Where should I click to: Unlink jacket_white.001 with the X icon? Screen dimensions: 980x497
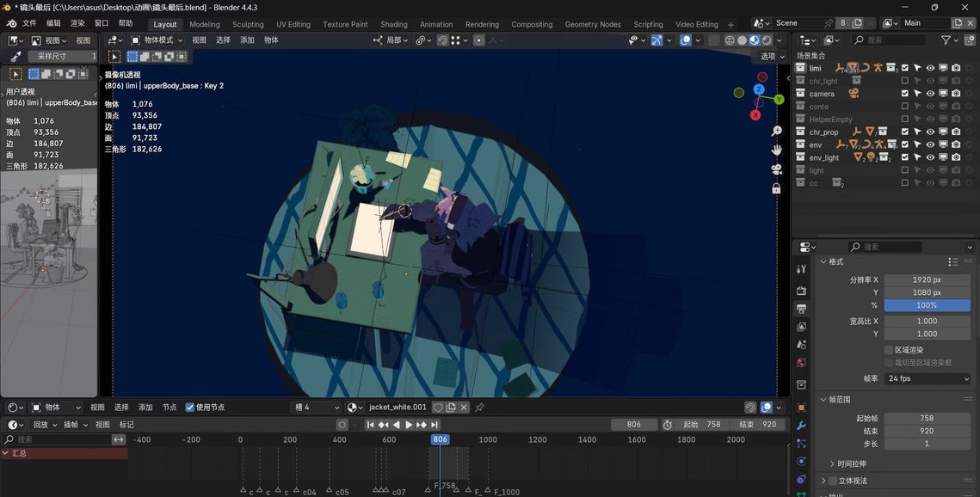coord(464,407)
